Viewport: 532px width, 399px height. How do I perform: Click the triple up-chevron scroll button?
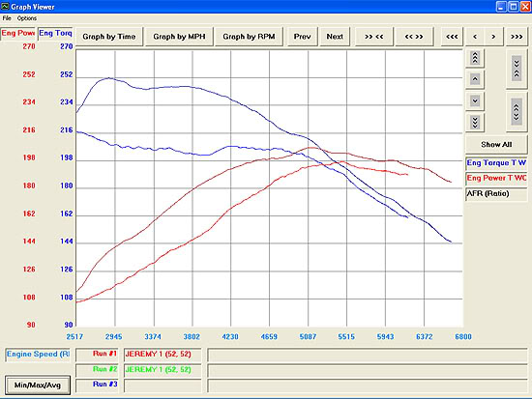(x=475, y=58)
